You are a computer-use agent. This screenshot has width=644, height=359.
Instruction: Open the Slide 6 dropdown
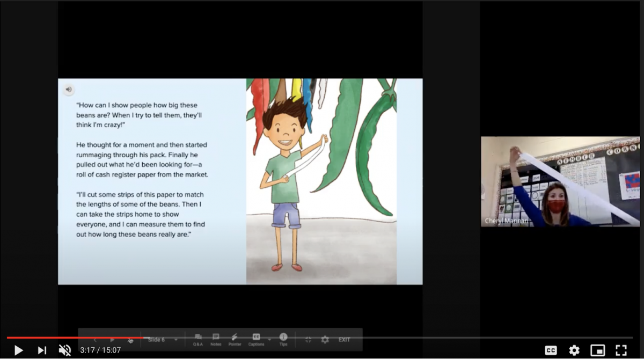pos(163,340)
